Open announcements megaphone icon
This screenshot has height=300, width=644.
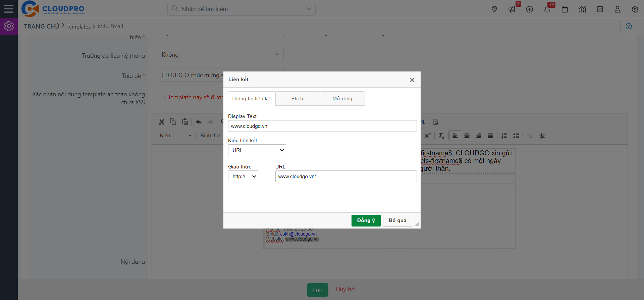(512, 9)
